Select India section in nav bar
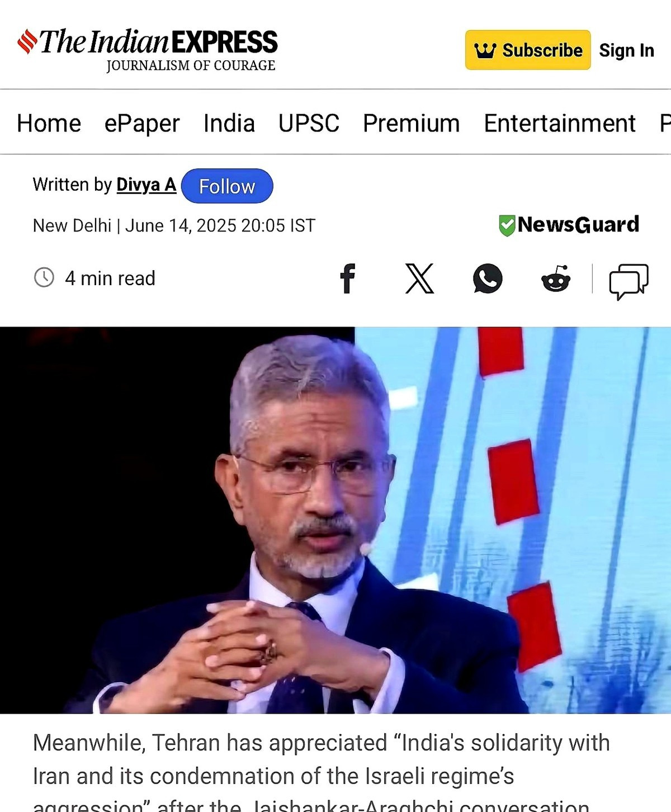The image size is (671, 812). click(229, 123)
